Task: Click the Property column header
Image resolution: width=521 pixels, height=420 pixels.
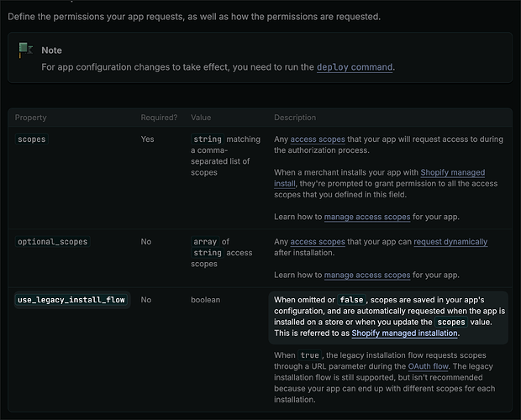Action: (x=31, y=118)
